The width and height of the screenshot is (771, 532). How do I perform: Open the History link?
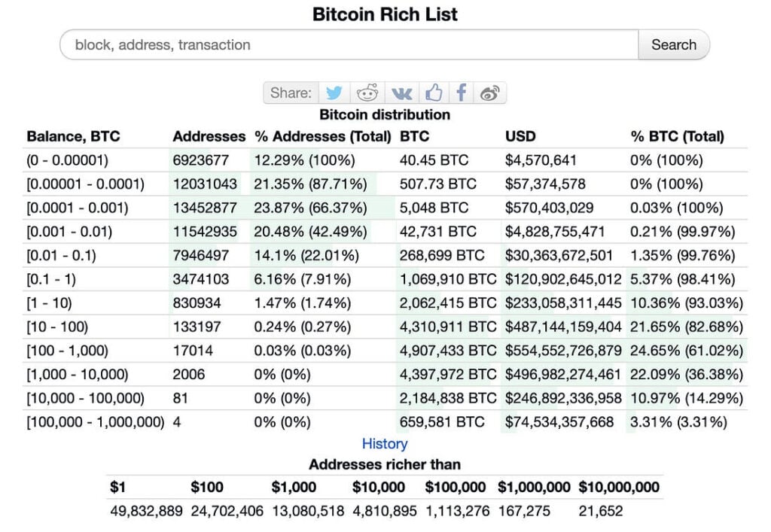point(384,444)
